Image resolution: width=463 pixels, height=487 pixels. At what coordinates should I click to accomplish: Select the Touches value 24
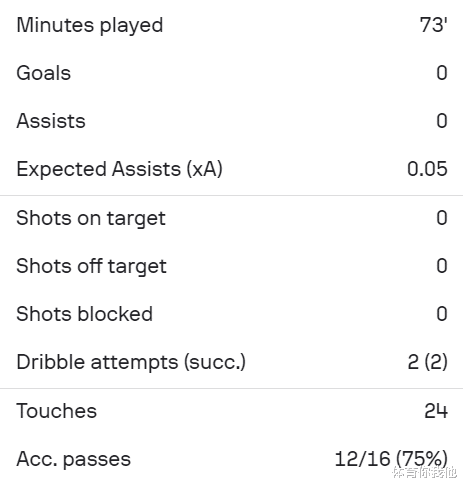click(436, 411)
